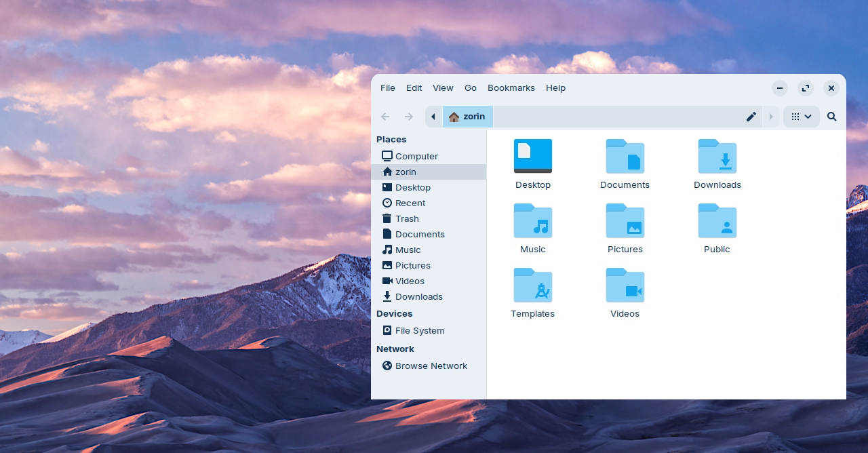Select Computer in the Places sidebar
The width and height of the screenshot is (868, 453).
tap(416, 156)
